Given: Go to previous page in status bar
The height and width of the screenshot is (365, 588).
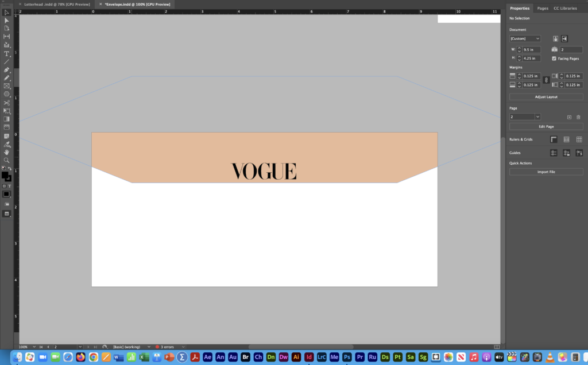Looking at the screenshot, I should 48,347.
